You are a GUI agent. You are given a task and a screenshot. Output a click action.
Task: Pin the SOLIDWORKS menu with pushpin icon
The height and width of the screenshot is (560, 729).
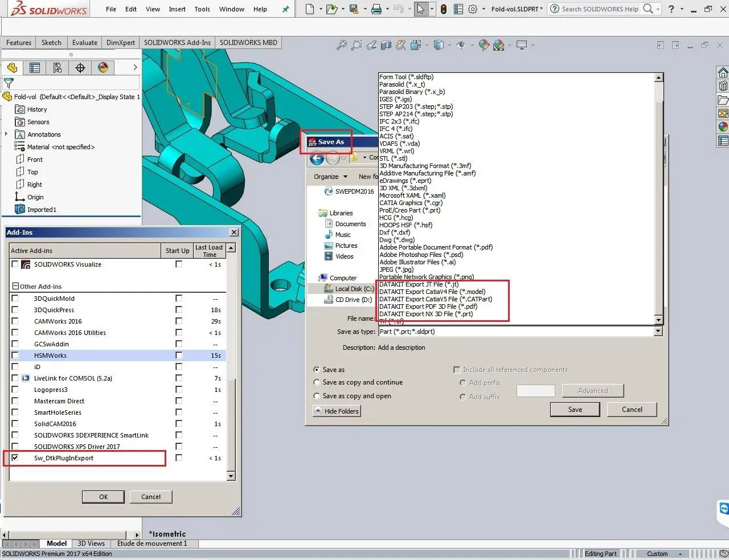tap(286, 9)
